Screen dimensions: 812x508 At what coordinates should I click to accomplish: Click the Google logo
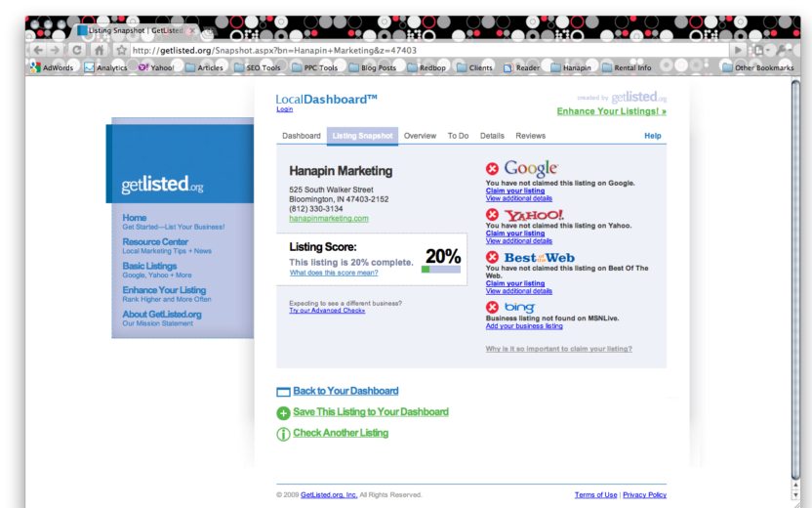point(531,168)
